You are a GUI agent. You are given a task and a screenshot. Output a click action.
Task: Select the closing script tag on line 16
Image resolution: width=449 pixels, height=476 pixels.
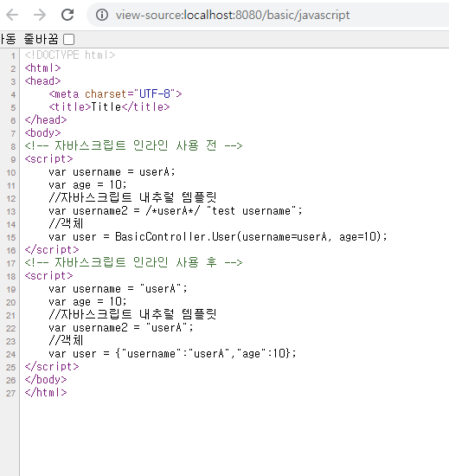click(52, 250)
